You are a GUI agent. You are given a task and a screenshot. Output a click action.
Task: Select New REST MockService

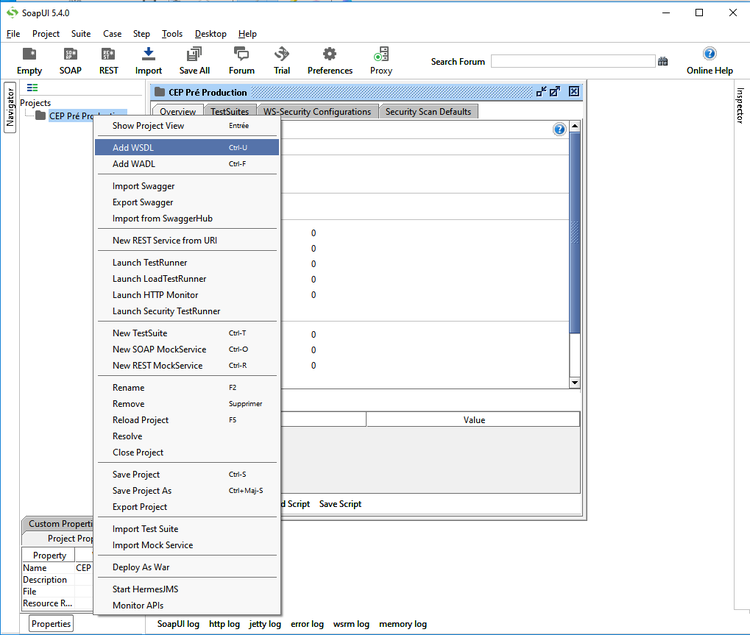click(187, 366)
